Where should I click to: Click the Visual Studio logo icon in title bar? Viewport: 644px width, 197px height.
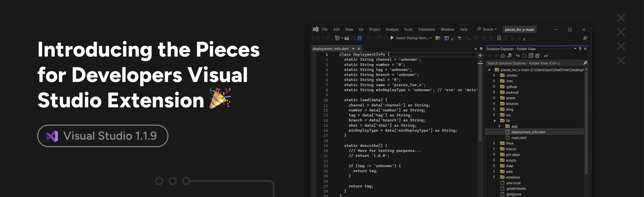pos(316,29)
